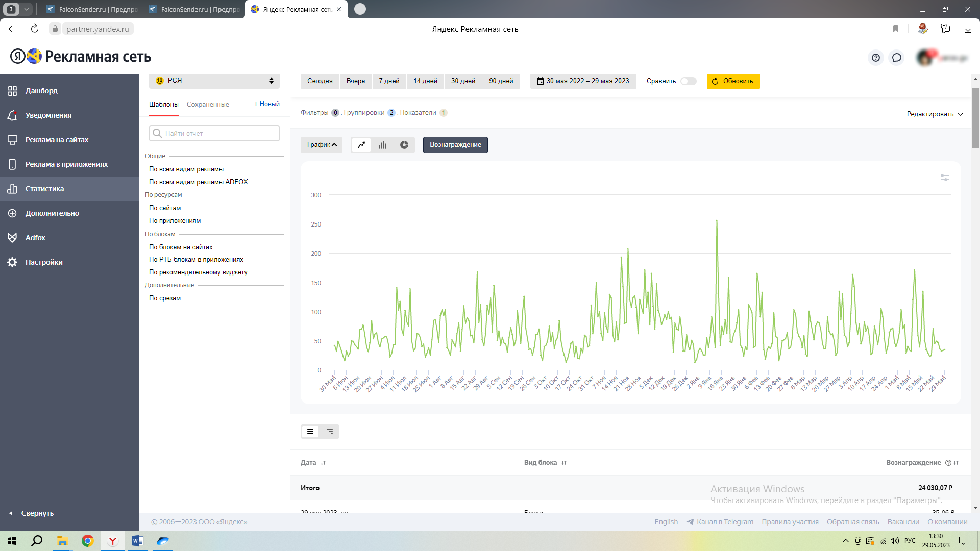Show Вознаграждение help tooltip icon
This screenshot has width=980, height=551.
click(948, 463)
